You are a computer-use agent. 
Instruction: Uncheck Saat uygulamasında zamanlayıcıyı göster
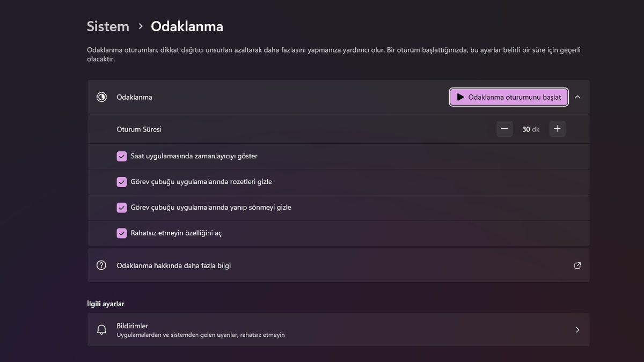pyautogui.click(x=122, y=156)
